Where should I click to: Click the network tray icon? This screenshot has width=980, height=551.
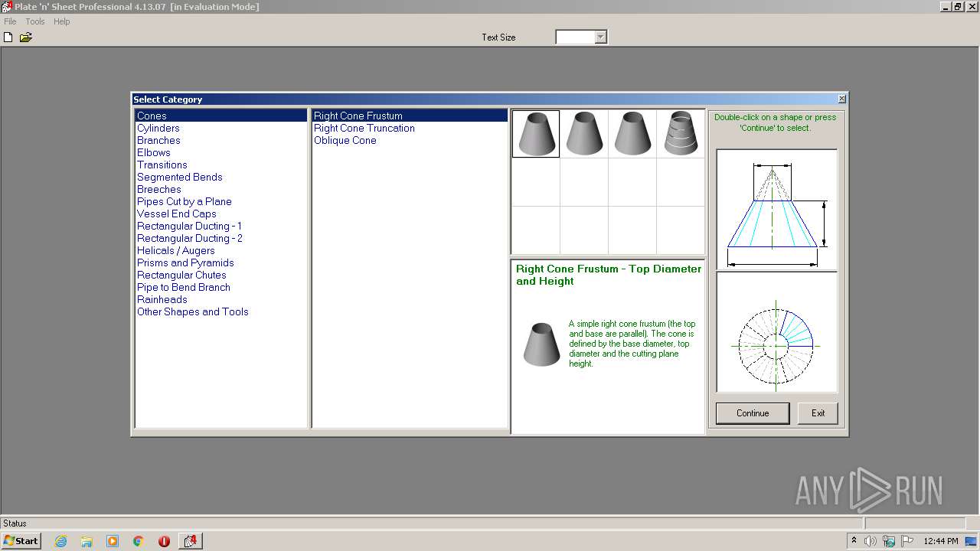click(x=889, y=541)
